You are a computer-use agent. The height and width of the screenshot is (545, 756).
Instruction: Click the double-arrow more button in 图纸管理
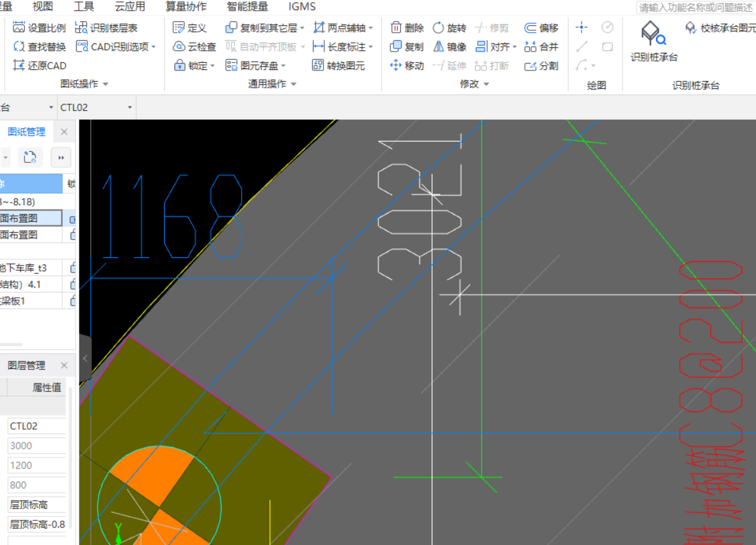pyautogui.click(x=60, y=157)
